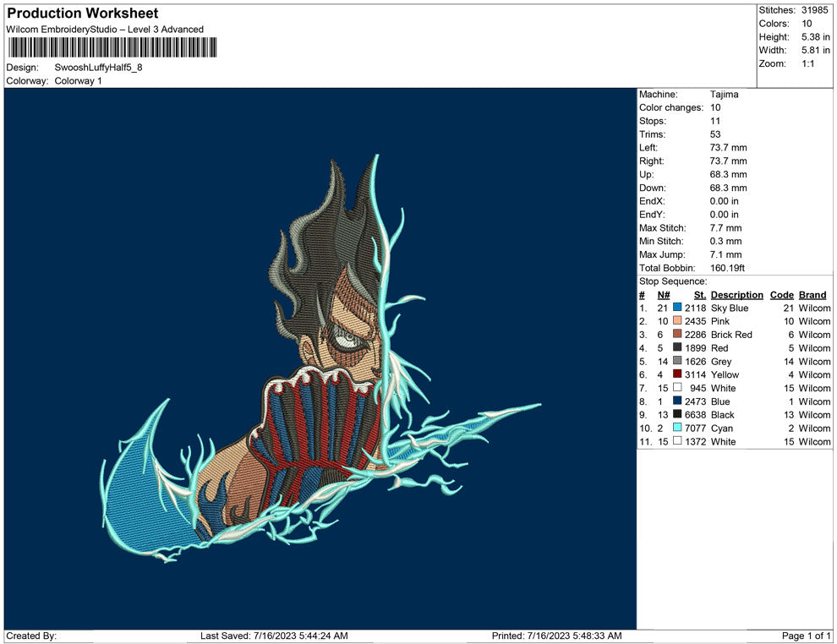Click the Machine value Tajima
837x644 pixels.
pos(724,94)
